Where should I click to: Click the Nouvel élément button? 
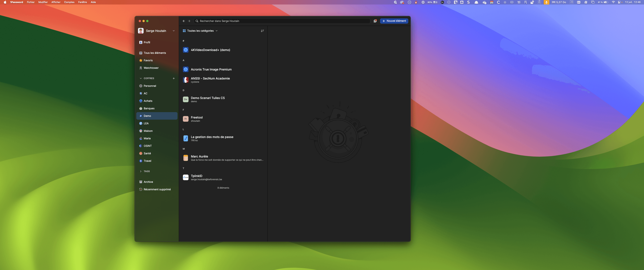tap(394, 21)
